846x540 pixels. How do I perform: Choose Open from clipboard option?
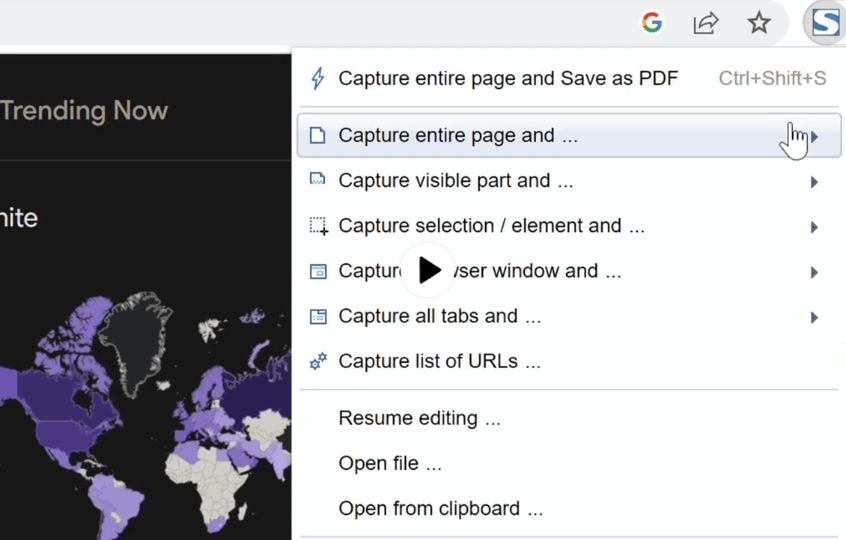pyautogui.click(x=440, y=508)
